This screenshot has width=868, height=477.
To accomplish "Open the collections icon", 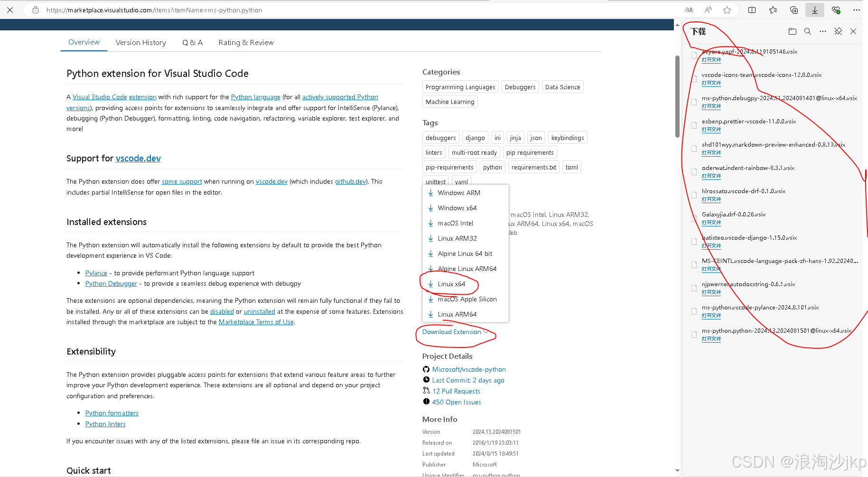I will click(x=794, y=10).
